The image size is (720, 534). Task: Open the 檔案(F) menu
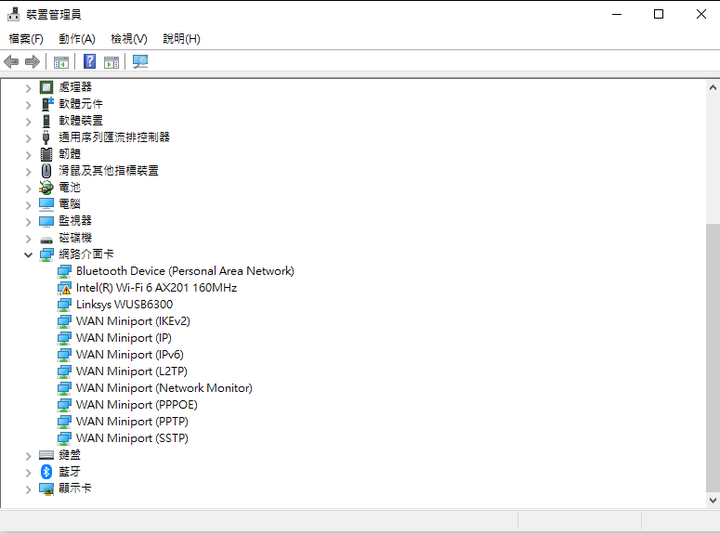click(x=26, y=39)
